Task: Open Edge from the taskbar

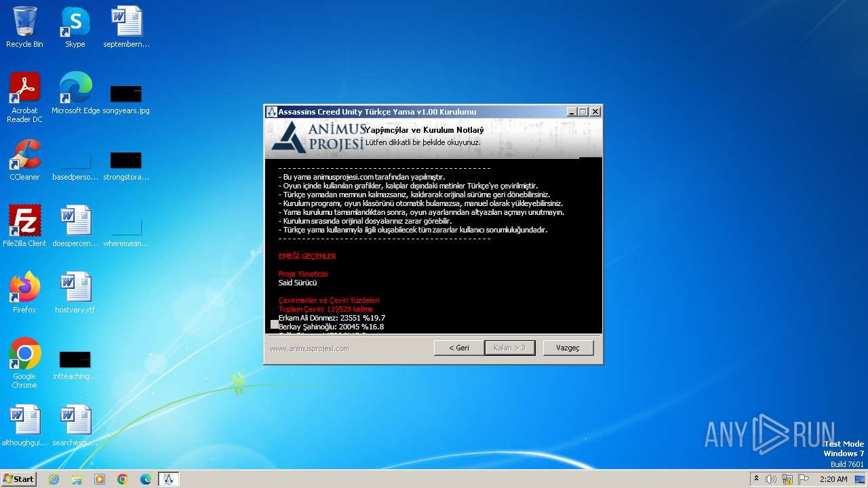Action: pyautogui.click(x=146, y=479)
